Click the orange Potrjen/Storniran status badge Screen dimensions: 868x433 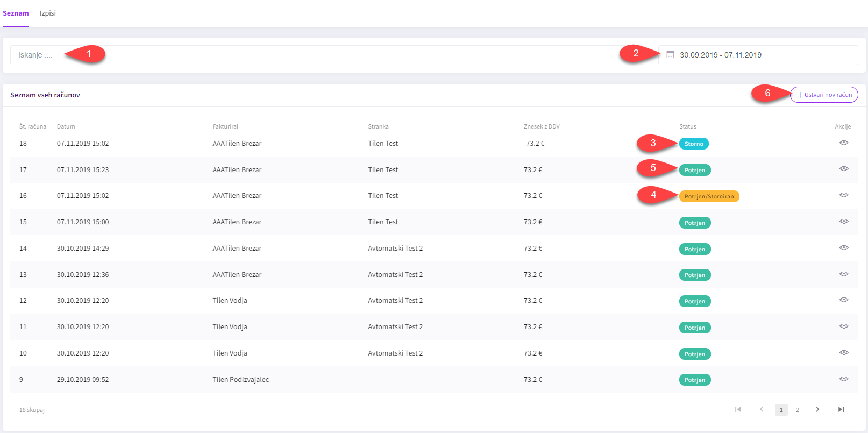pos(709,196)
